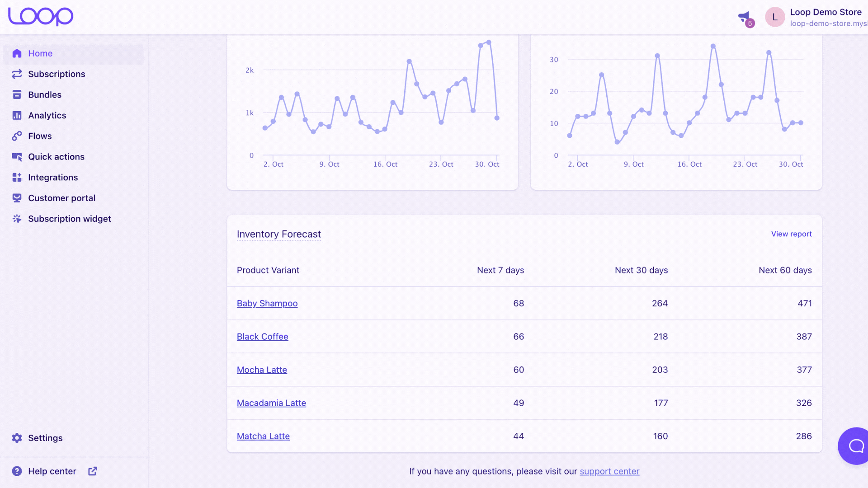
Task: Navigate to Customer portal
Action: coord(61,198)
